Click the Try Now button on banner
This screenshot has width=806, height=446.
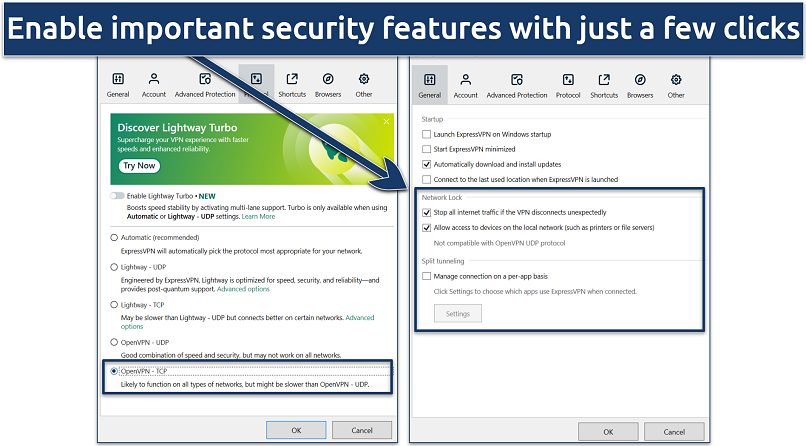coord(139,166)
